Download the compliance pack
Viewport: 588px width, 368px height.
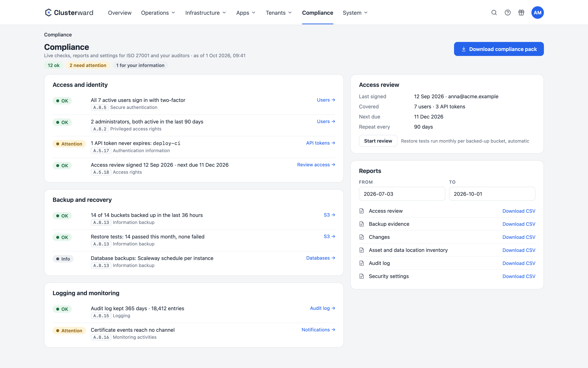coord(499,49)
